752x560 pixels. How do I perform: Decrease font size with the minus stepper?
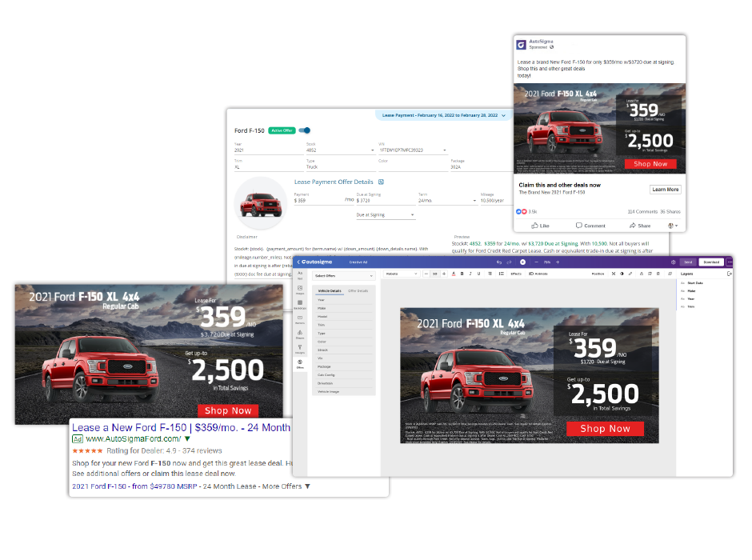pyautogui.click(x=426, y=274)
